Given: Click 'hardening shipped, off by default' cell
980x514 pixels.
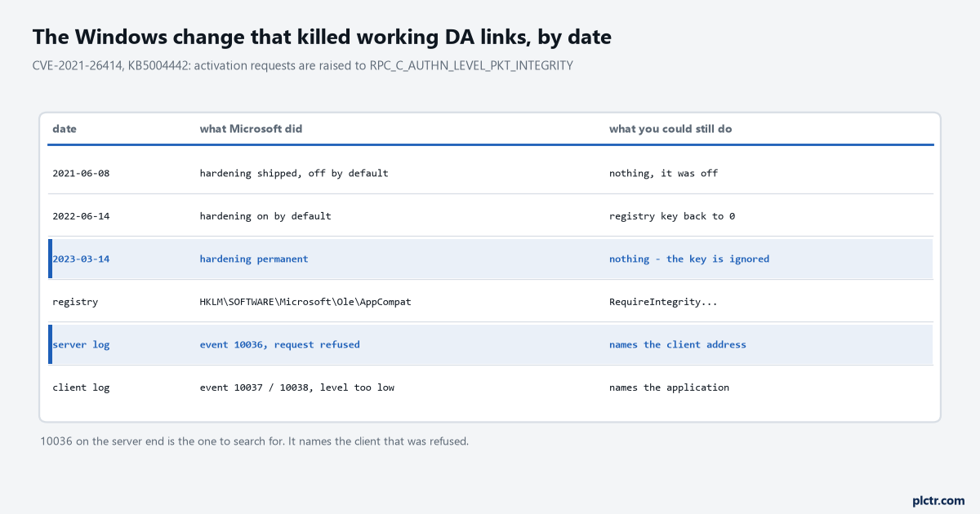Looking at the screenshot, I should (294, 173).
